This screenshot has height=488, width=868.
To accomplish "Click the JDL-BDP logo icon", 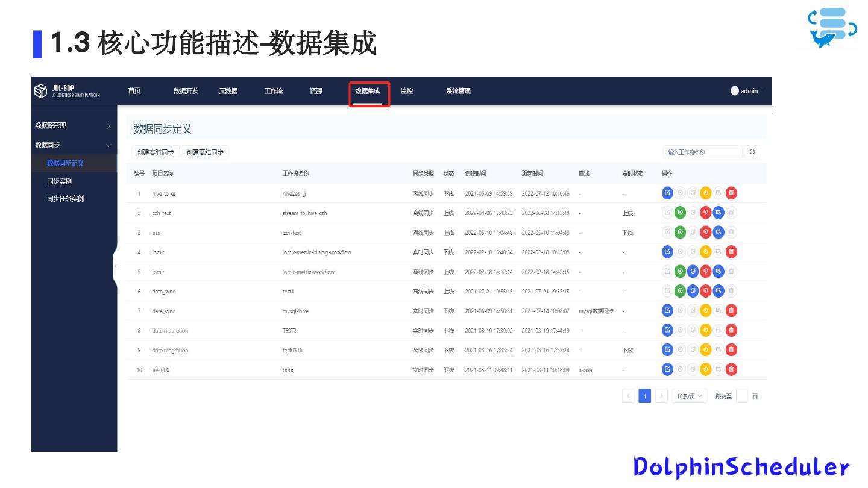I will (40, 91).
